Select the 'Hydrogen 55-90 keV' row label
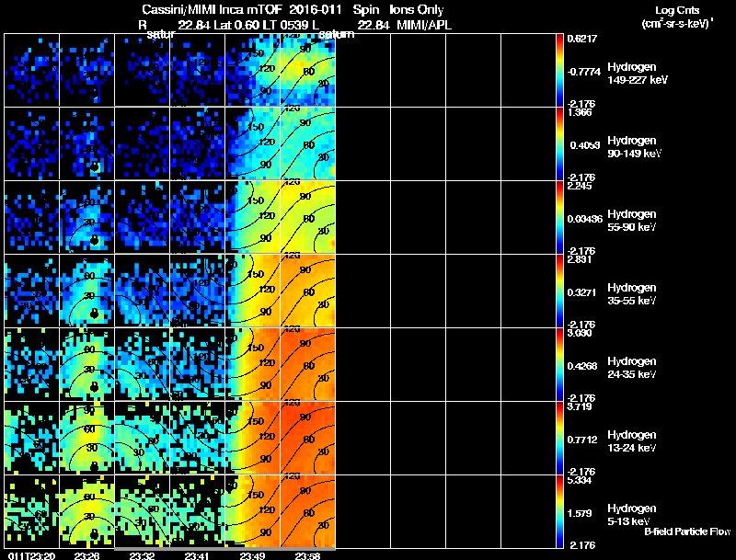Viewport: 736px width, 560px height. 632,221
